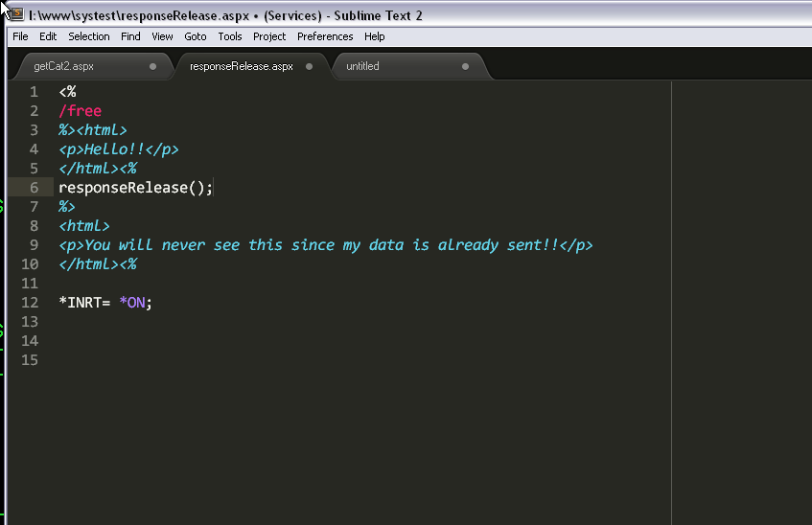This screenshot has width=812, height=525.
Task: Open the Goto menu
Action: 196,36
